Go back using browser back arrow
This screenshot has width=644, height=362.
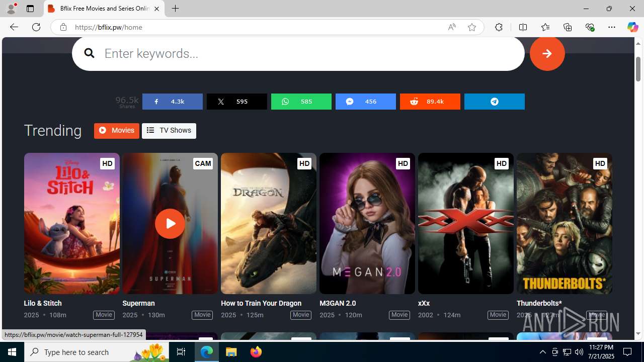coord(14,27)
